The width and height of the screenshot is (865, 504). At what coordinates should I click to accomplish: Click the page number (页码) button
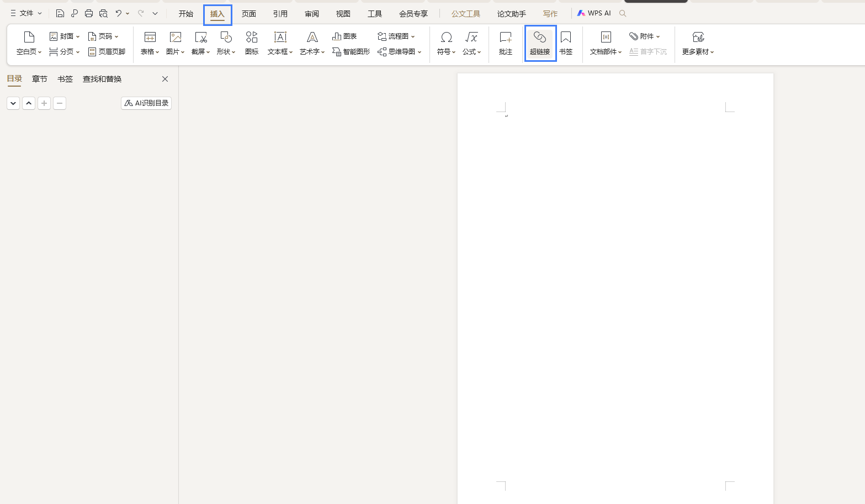[x=103, y=36]
